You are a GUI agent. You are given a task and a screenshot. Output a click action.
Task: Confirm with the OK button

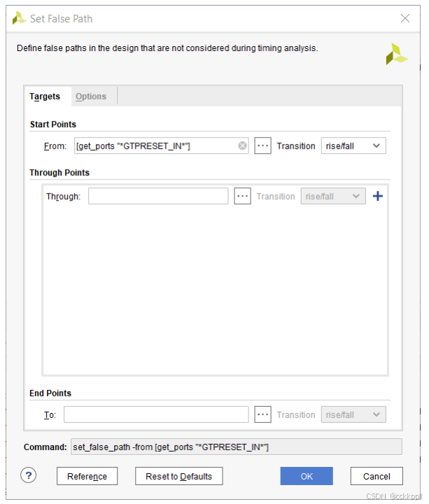click(x=307, y=476)
